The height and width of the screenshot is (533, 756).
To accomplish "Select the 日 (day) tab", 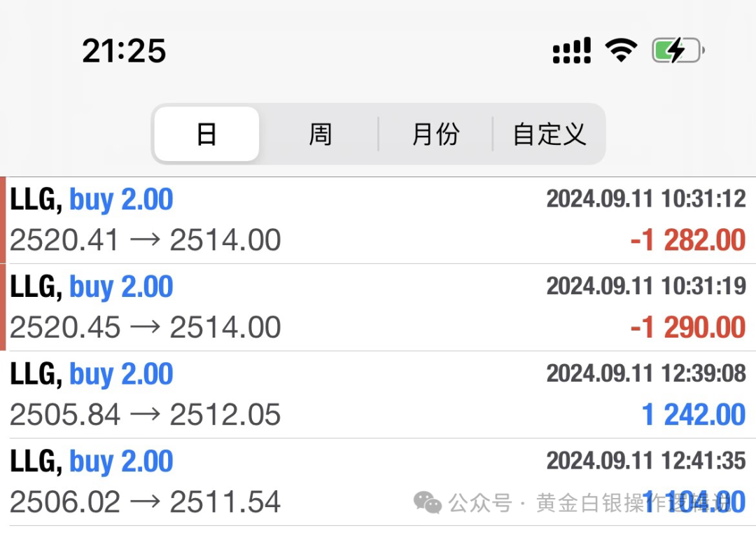I will click(x=206, y=134).
